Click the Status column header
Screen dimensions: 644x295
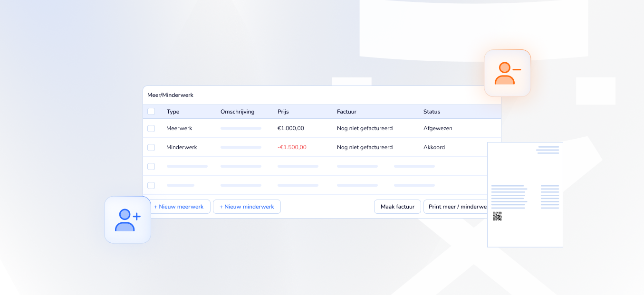coord(432,112)
